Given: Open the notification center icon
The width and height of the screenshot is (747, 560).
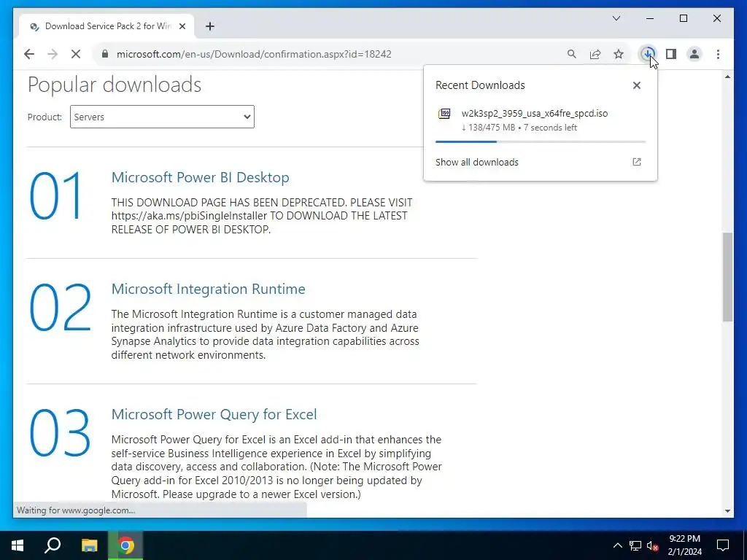Looking at the screenshot, I should (723, 545).
